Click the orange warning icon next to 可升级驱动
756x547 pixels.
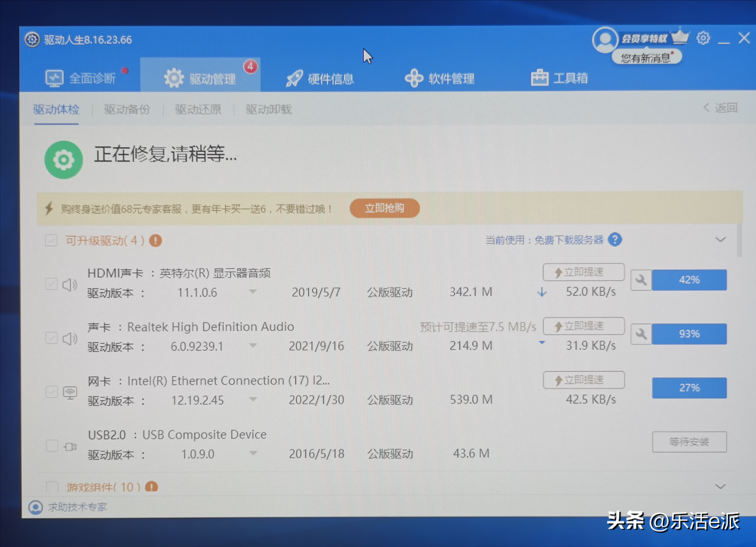click(155, 241)
